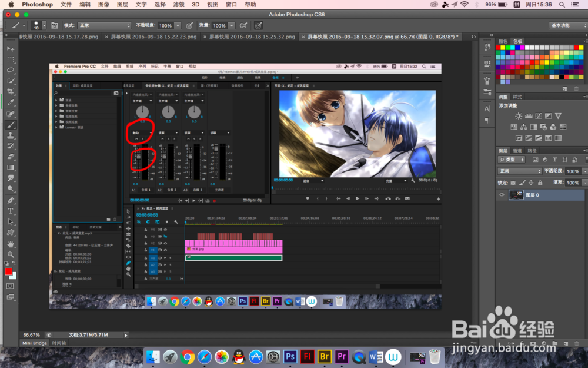Select the Horizontal Type tool

click(11, 211)
